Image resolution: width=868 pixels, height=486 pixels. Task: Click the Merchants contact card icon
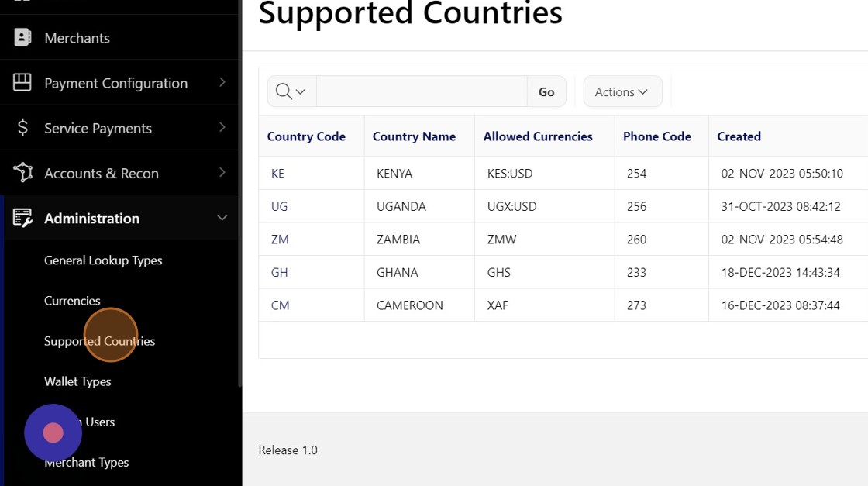tap(22, 37)
